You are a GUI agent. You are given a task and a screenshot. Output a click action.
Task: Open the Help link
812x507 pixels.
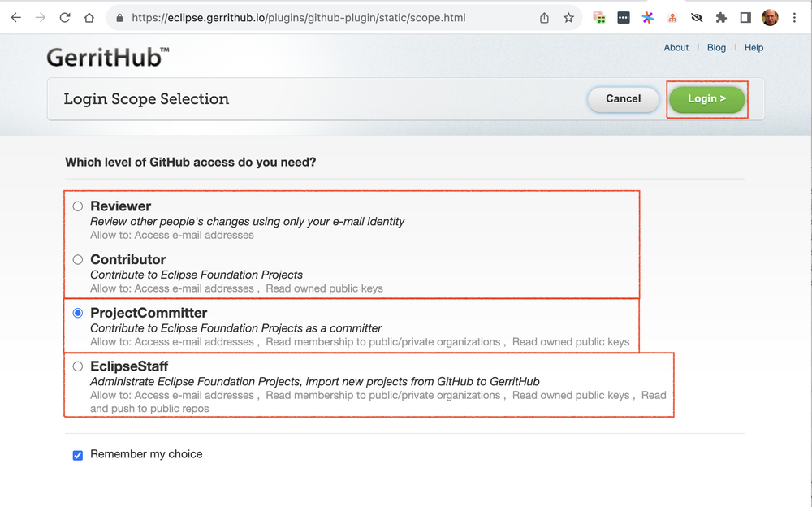coord(754,47)
